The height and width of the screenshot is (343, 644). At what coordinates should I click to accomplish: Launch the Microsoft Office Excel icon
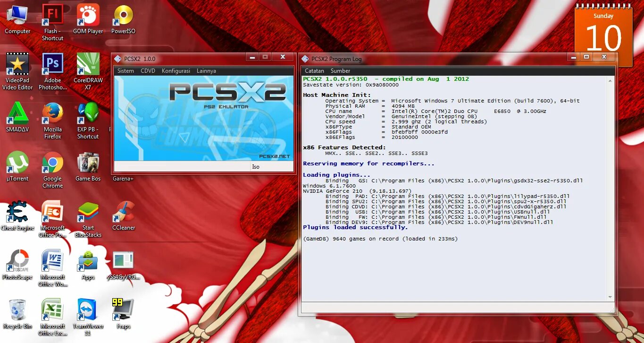[52, 310]
